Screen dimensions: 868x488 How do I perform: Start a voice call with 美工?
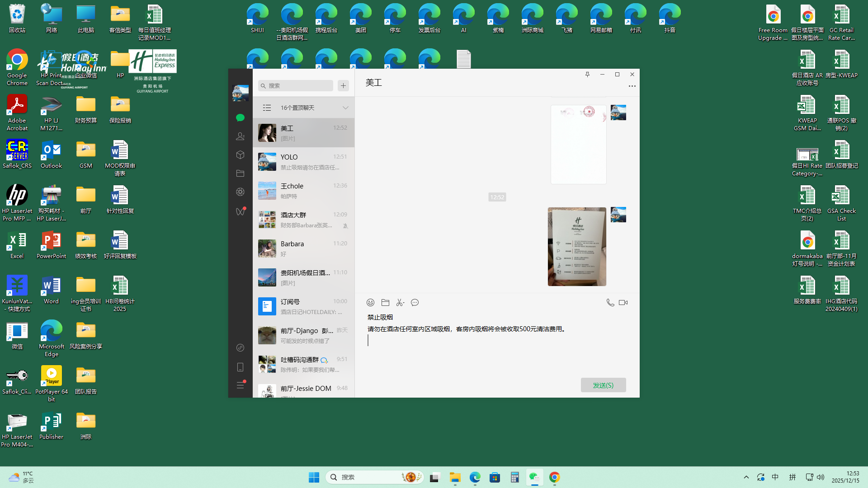pos(610,303)
